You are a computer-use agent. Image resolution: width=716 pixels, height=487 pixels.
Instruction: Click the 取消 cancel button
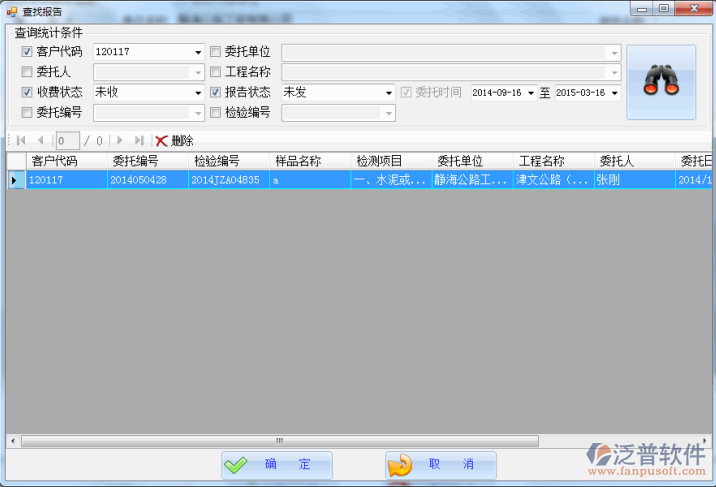click(x=441, y=465)
